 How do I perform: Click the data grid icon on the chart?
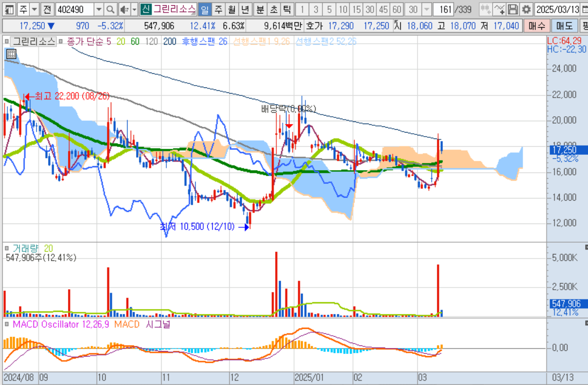[11, 54]
